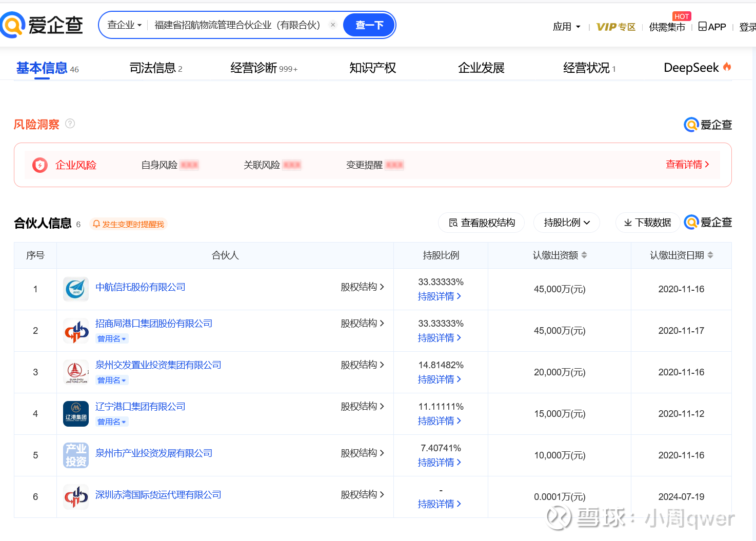Expand 曾用名 for 辽宁港口集团
756x541 pixels.
tap(112, 422)
